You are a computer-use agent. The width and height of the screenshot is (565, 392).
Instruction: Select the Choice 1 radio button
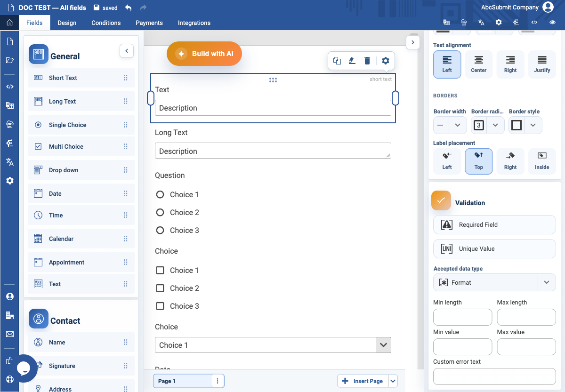point(160,194)
